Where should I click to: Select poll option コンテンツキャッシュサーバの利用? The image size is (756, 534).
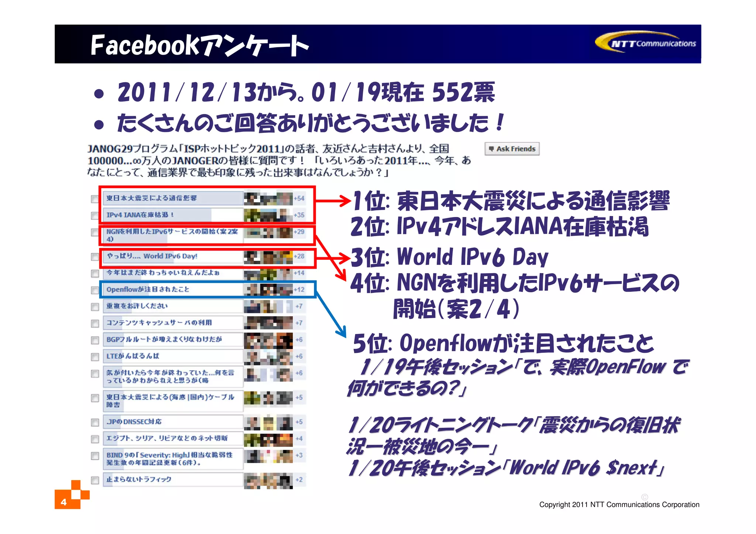point(173,323)
